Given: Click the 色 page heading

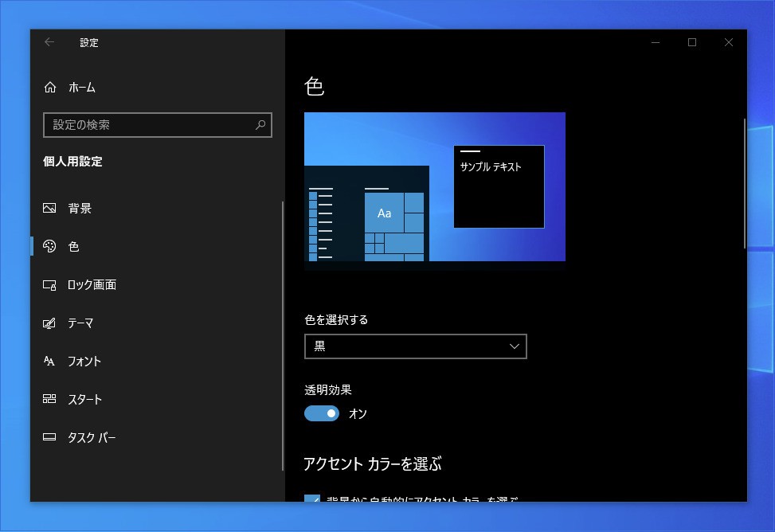Looking at the screenshot, I should click(x=315, y=87).
